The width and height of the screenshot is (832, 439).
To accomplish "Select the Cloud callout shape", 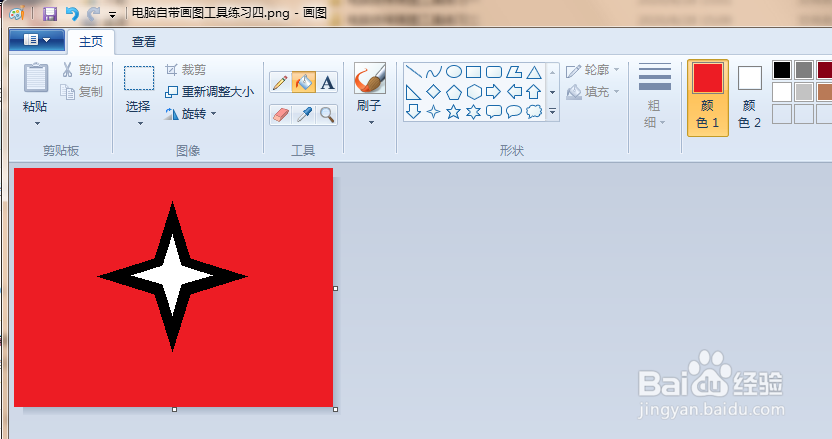I will click(x=534, y=111).
